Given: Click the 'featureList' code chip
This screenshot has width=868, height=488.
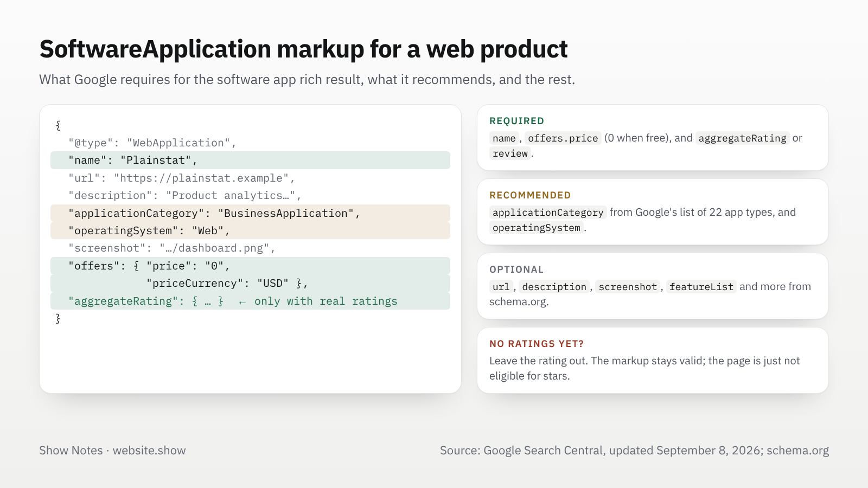Looking at the screenshot, I should 701,287.
